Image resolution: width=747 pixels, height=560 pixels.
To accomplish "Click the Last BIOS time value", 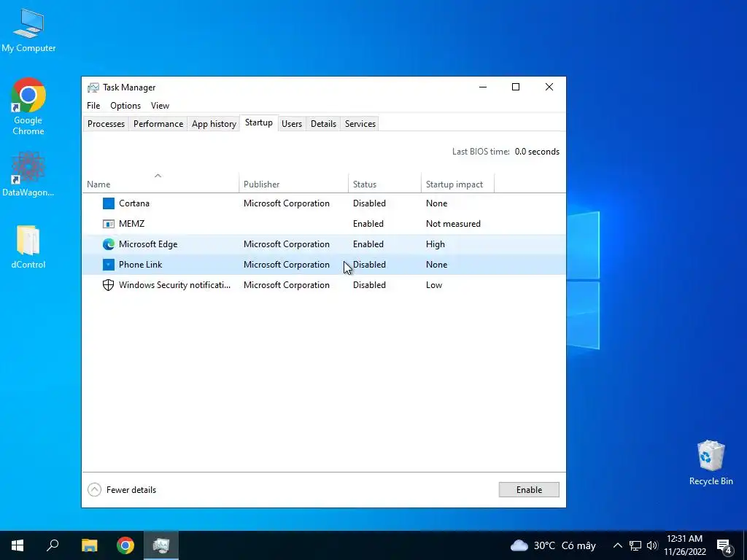I will click(537, 152).
